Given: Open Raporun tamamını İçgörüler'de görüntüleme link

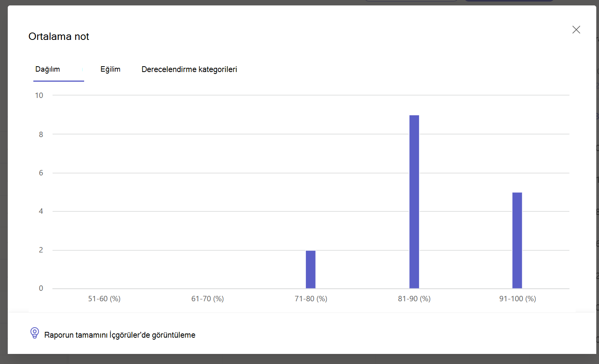Looking at the screenshot, I should point(120,335).
